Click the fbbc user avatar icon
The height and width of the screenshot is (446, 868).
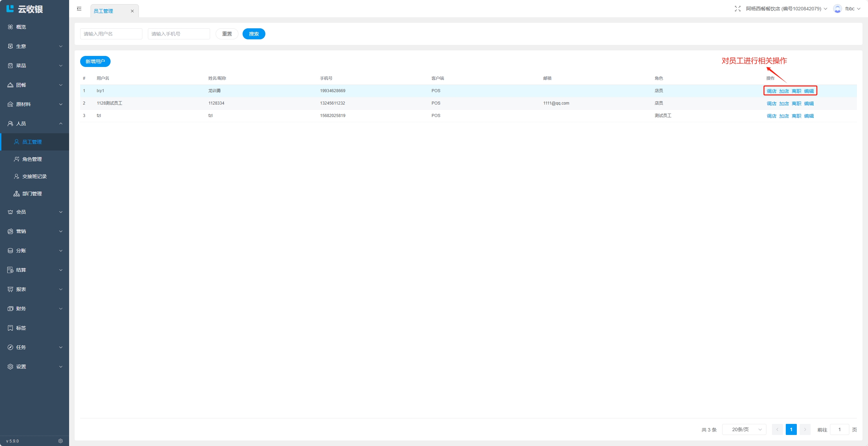pyautogui.click(x=837, y=9)
